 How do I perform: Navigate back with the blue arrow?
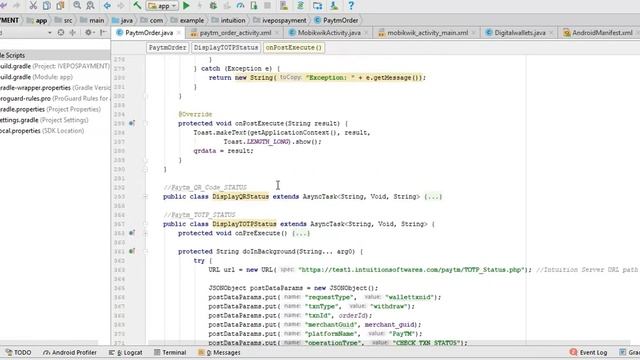pyautogui.click(x=107, y=6)
